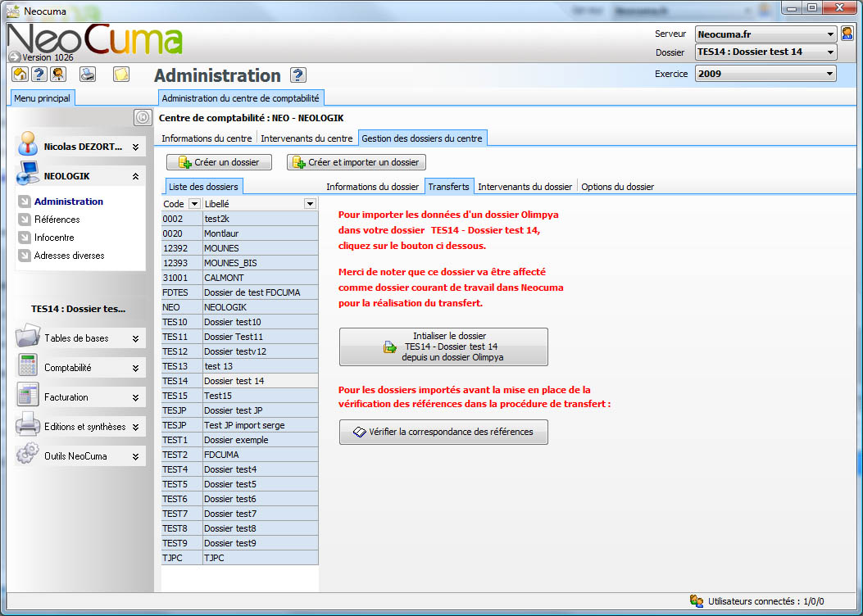This screenshot has width=863, height=616.
Task: Click the connected users status icon
Action: 697,601
